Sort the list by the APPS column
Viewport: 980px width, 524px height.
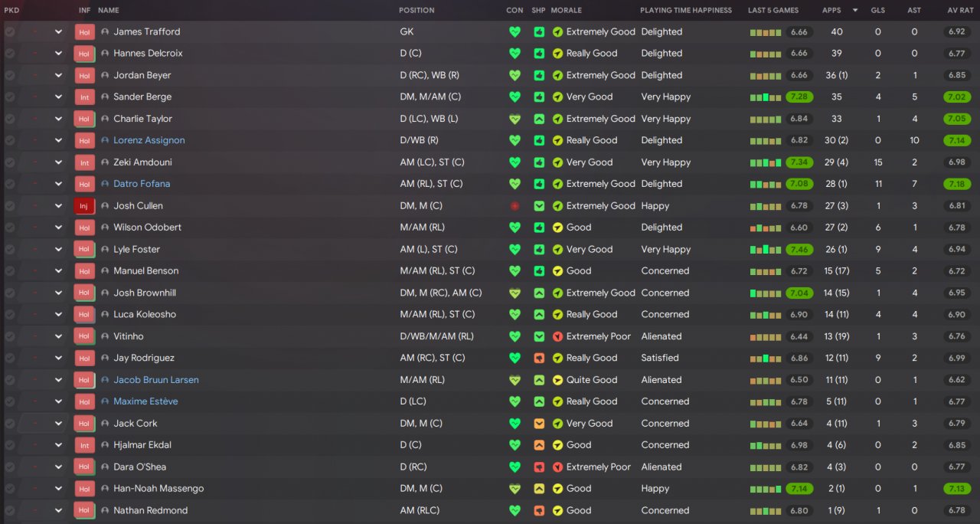click(831, 11)
